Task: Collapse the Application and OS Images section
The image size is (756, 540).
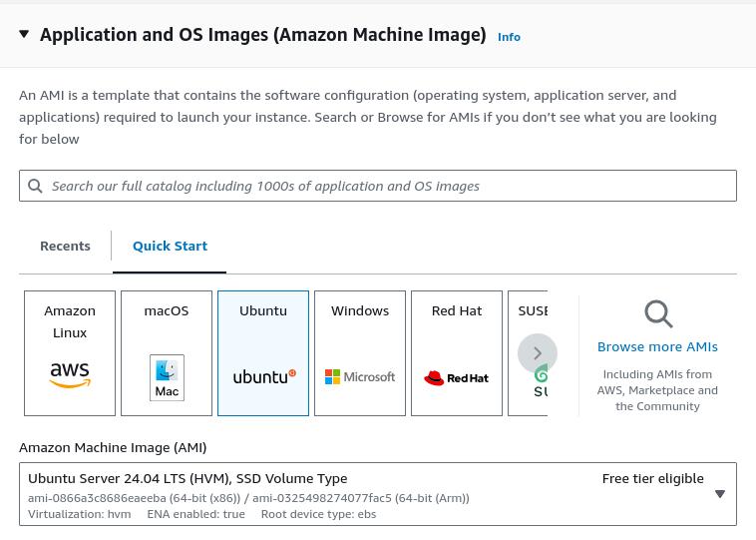Action: pos(24,34)
